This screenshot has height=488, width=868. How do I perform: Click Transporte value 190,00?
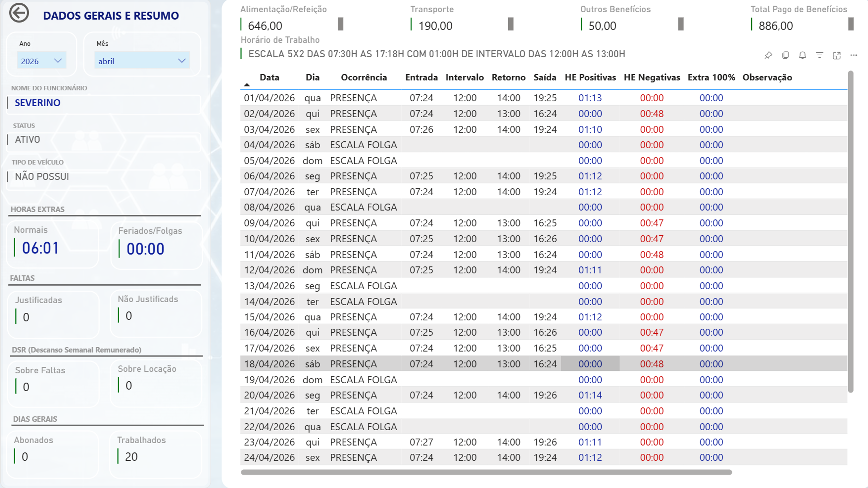pos(435,26)
